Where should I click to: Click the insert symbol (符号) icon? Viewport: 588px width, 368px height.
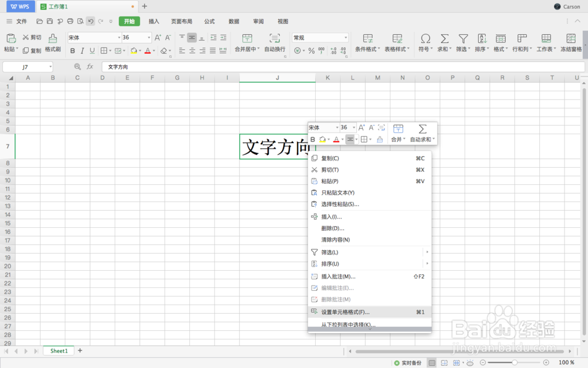425,41
